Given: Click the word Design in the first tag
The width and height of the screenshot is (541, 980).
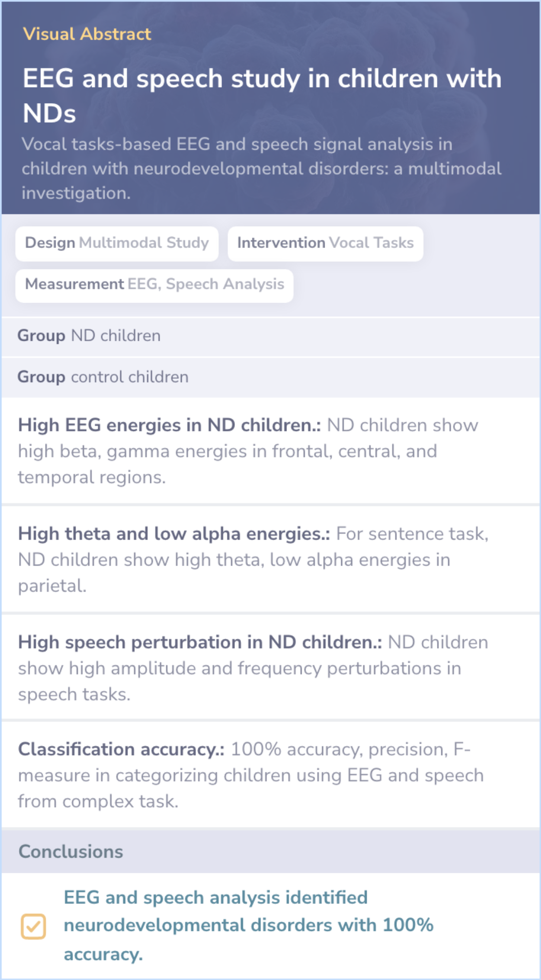Looking at the screenshot, I should (x=50, y=243).
